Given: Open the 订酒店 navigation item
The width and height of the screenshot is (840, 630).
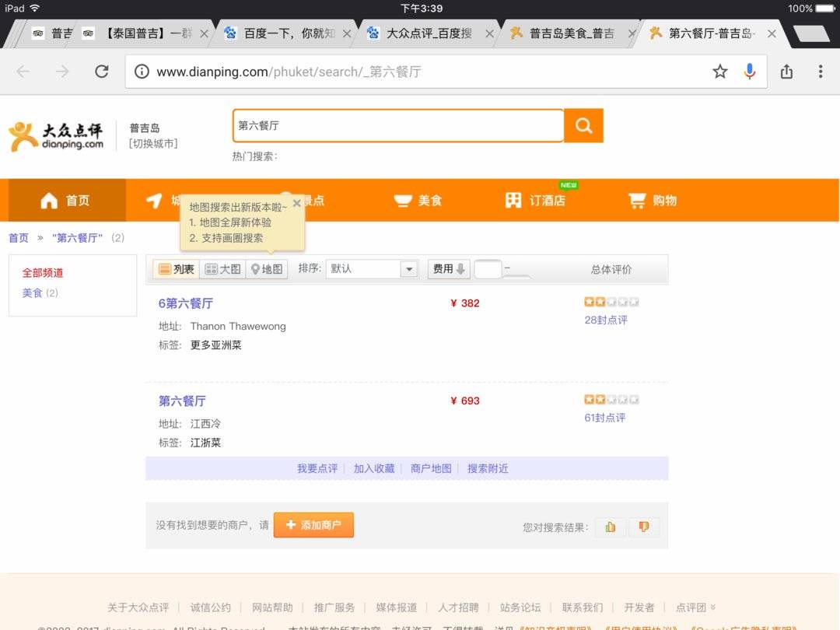Looking at the screenshot, I should click(x=535, y=201).
